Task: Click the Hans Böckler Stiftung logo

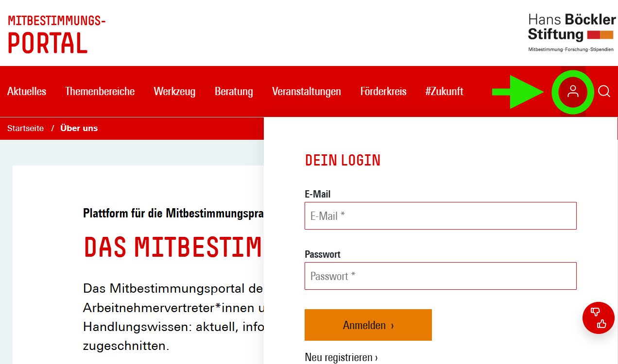Action: [571, 33]
